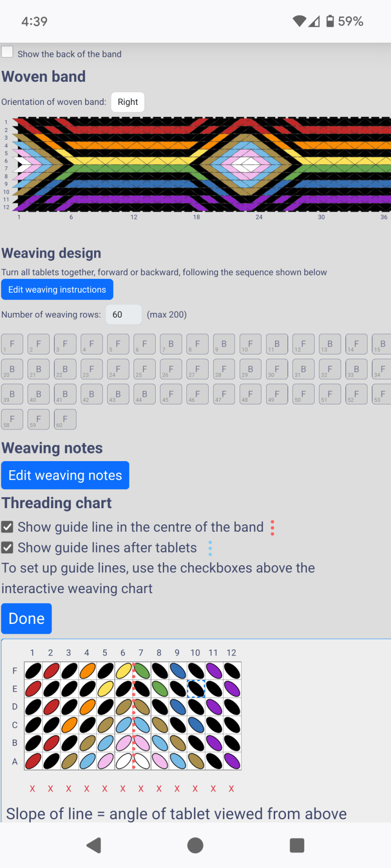Tap the Android back navigation button

94,845
